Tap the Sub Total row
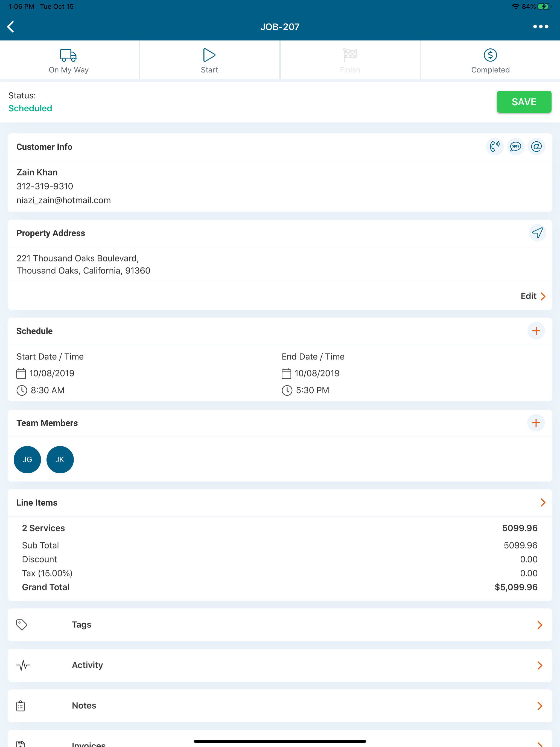This screenshot has width=560, height=747. point(280,545)
